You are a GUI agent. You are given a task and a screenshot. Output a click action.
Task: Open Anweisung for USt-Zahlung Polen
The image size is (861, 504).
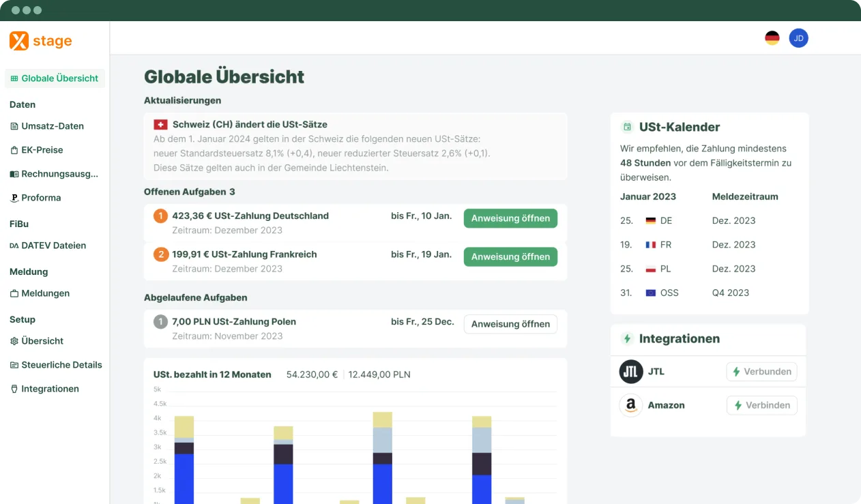[510, 324]
